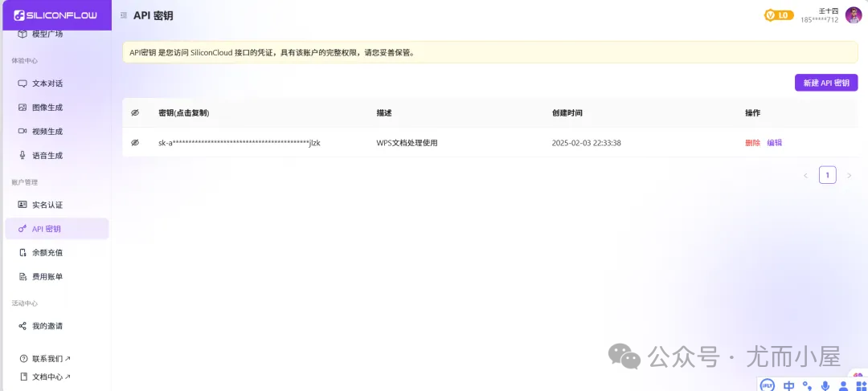The width and height of the screenshot is (868, 391).
Task: Open 我的邀请 via its share icon
Action: [23, 326]
